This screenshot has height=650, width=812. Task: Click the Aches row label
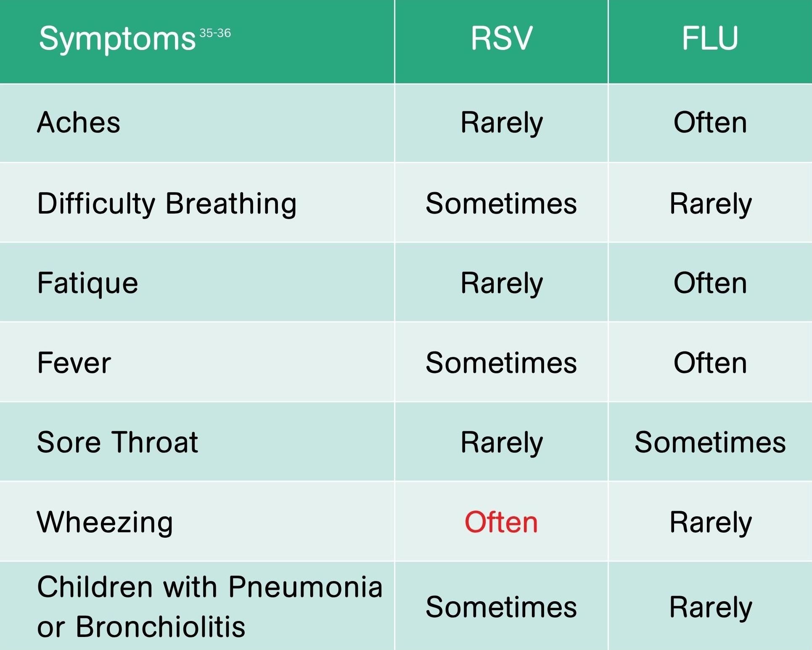coord(79,123)
